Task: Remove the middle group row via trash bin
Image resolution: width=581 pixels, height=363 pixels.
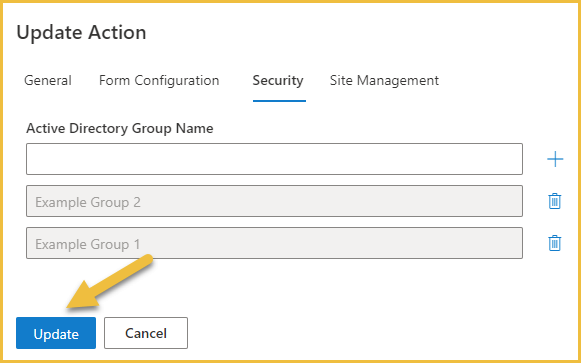Action: (555, 201)
